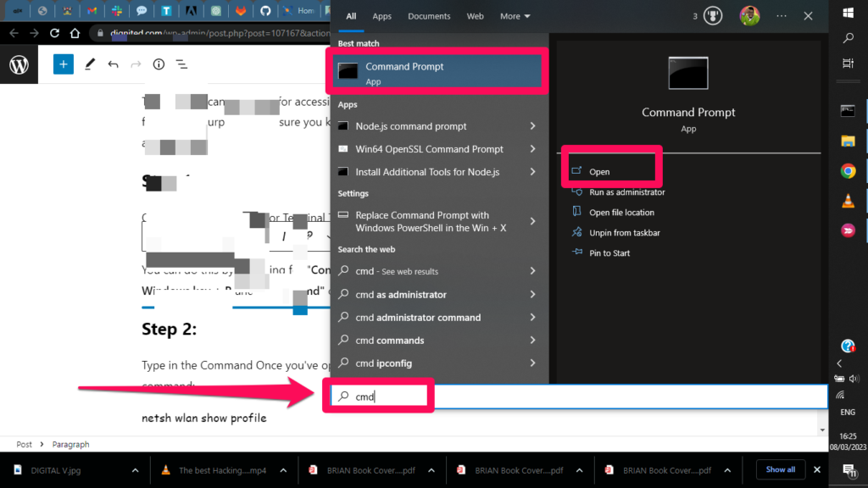The height and width of the screenshot is (488, 868).
Task: Click the redo arrow in the editor toolbar
Action: click(x=136, y=64)
